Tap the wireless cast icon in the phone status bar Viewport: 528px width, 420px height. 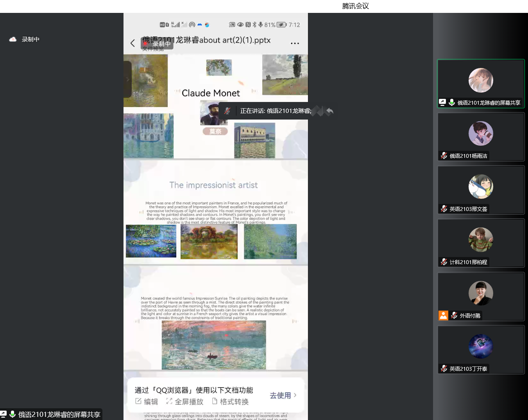[232, 25]
